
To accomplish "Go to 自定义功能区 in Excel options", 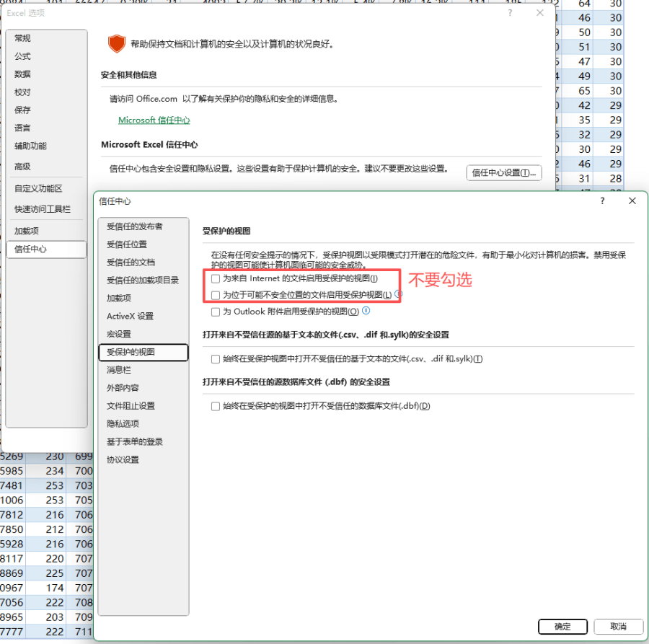I will [x=38, y=188].
